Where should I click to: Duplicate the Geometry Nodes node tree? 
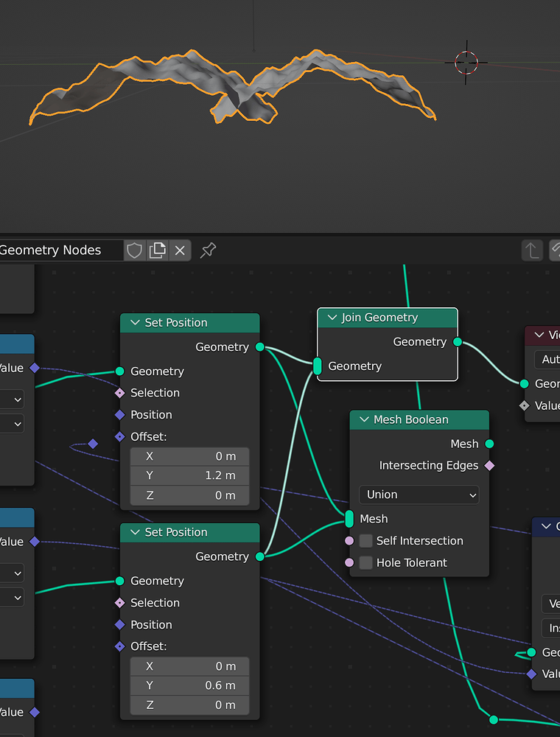click(158, 250)
